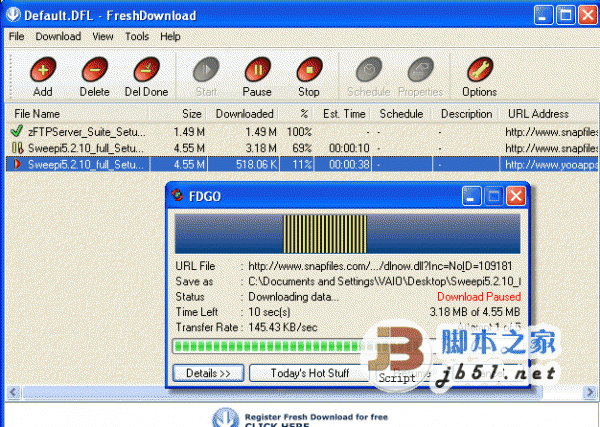Click the Est. Time column header

click(342, 114)
